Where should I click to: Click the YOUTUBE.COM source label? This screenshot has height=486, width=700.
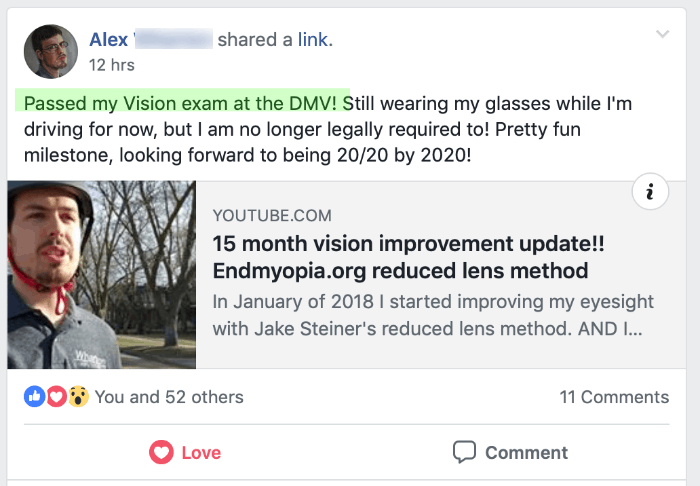tap(272, 216)
